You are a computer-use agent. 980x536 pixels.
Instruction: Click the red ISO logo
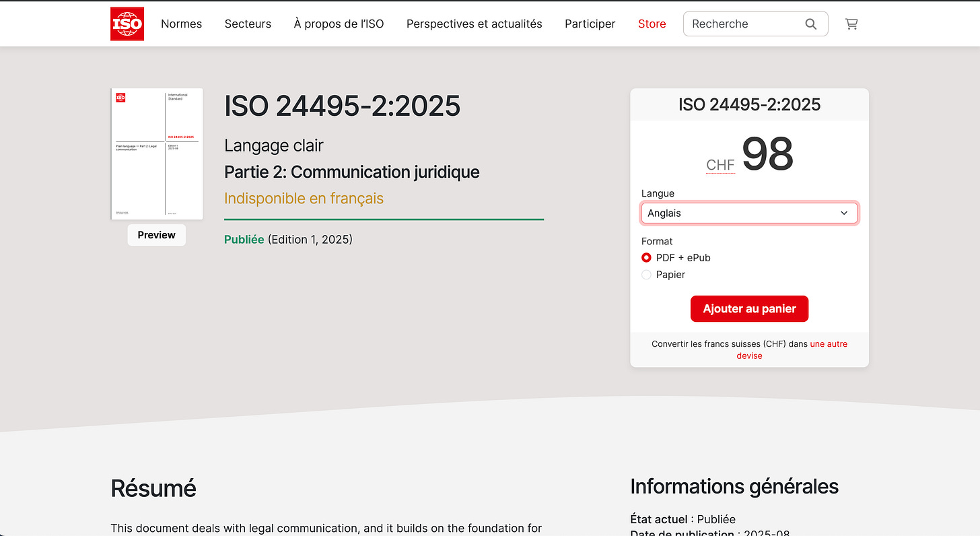127,24
